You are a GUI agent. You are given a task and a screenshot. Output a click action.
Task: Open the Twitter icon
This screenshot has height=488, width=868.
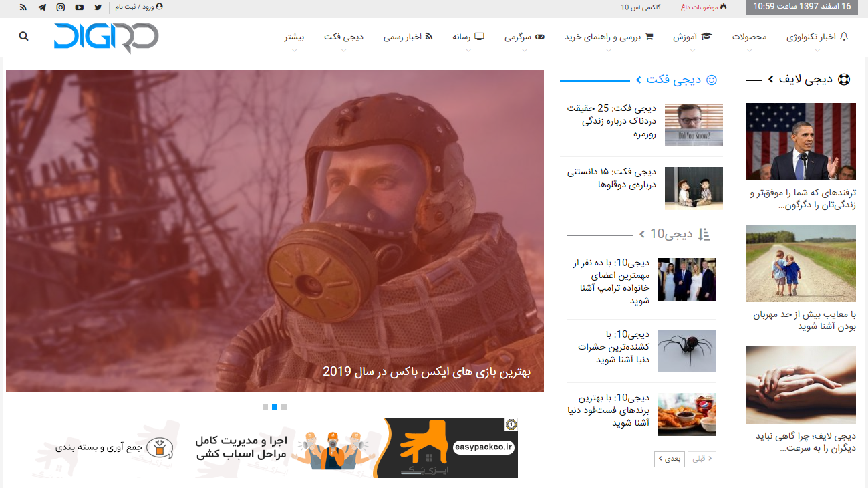click(x=98, y=7)
